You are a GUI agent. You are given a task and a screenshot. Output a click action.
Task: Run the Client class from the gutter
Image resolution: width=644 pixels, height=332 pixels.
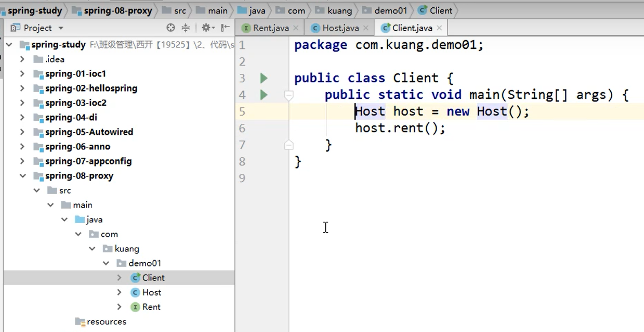pos(264,78)
